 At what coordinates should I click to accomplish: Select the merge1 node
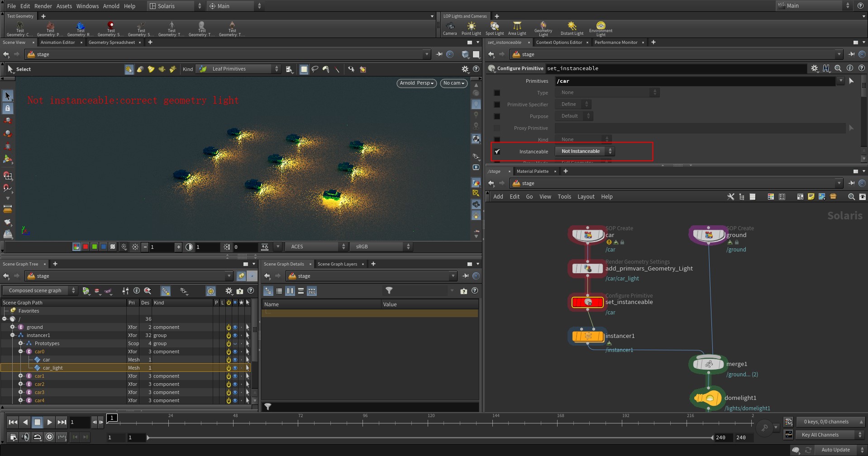[708, 364]
